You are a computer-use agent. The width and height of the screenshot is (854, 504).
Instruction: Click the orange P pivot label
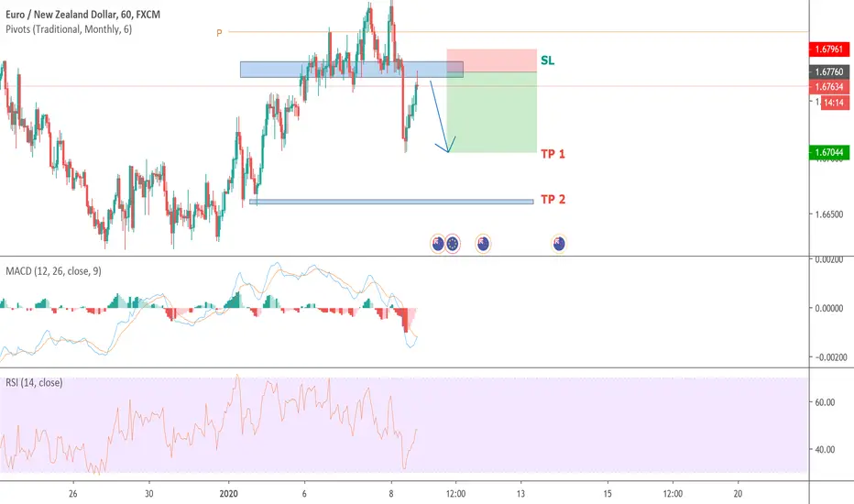[x=219, y=33]
